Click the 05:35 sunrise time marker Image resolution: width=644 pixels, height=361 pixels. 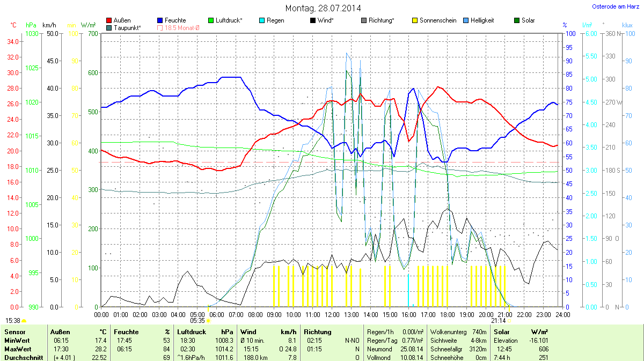[197, 321]
